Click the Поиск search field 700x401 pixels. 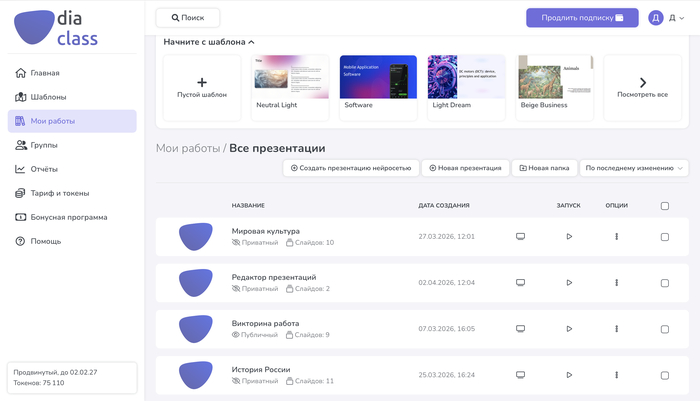pyautogui.click(x=188, y=18)
